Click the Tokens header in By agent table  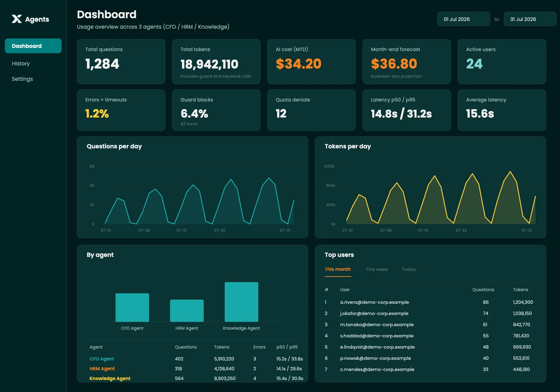(x=222, y=347)
